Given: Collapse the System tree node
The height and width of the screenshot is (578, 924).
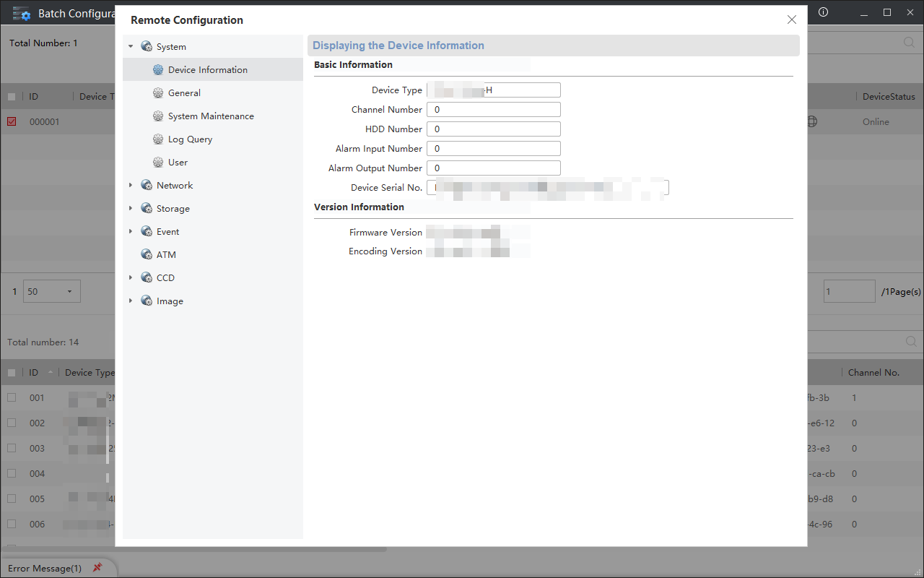Looking at the screenshot, I should 131,46.
